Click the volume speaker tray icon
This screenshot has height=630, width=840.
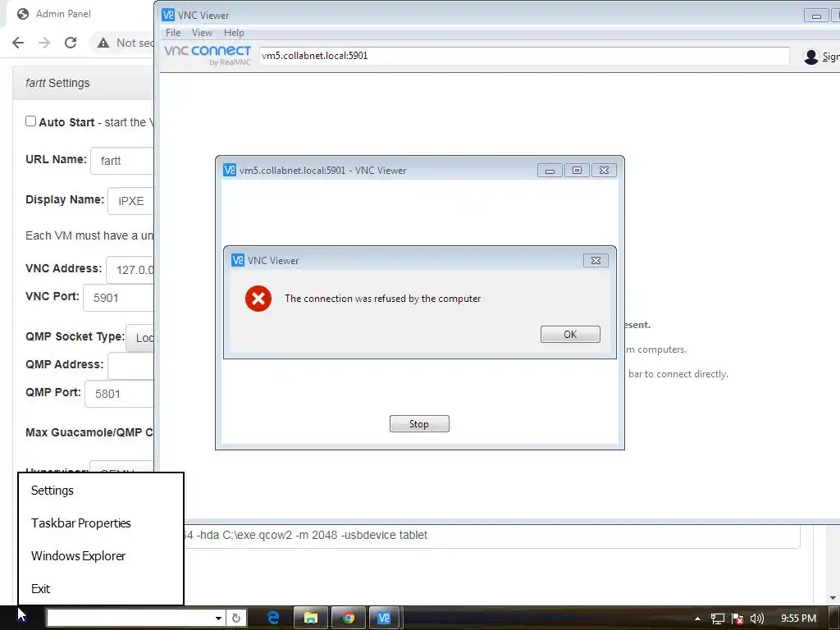click(x=756, y=619)
